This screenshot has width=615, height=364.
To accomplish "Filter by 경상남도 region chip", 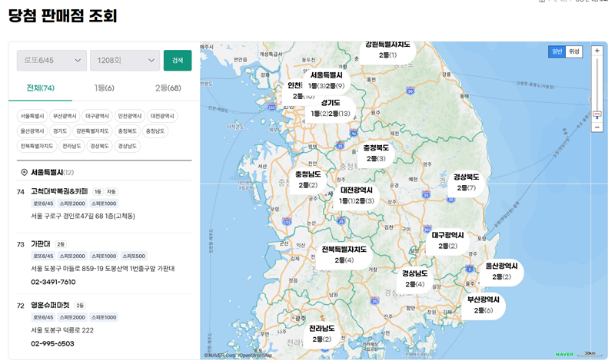I will coord(127,146).
